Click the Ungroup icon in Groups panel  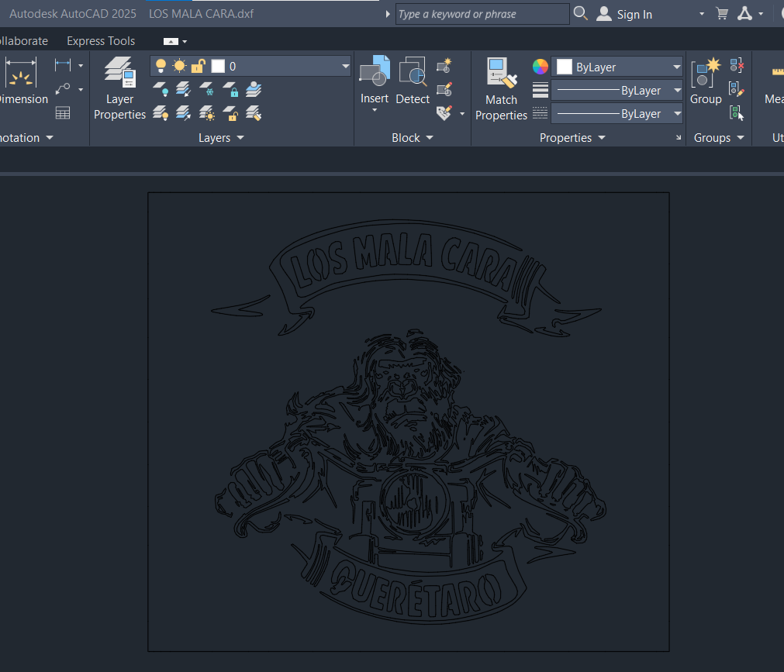(736, 64)
